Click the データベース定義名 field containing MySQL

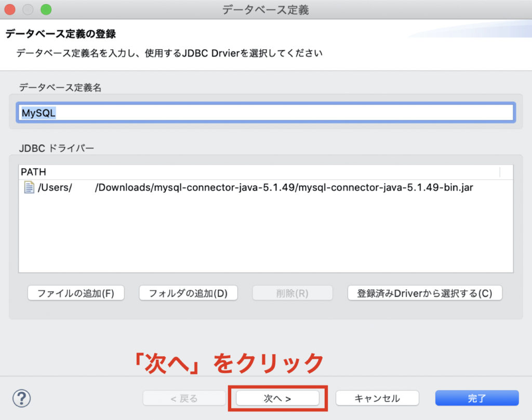[266, 113]
